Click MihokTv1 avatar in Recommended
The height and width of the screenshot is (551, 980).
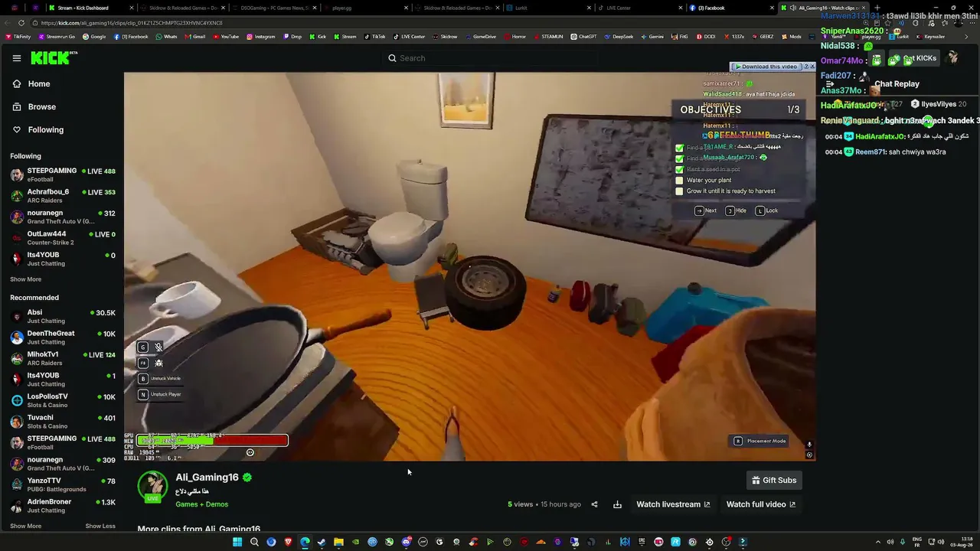[x=17, y=359]
